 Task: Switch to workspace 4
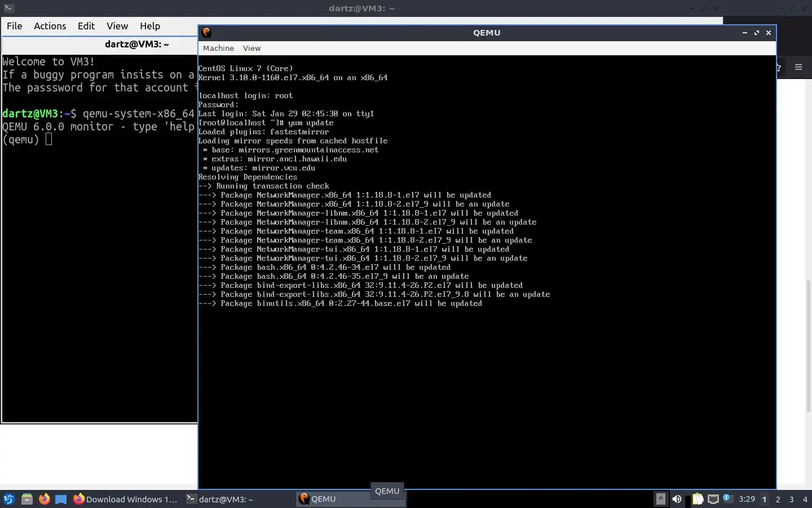point(805,499)
